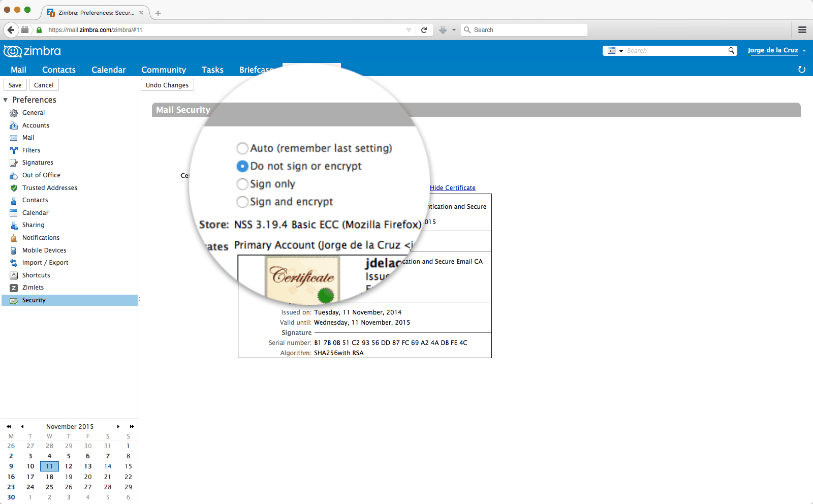Go to previous month in mini calendar

coord(22,427)
